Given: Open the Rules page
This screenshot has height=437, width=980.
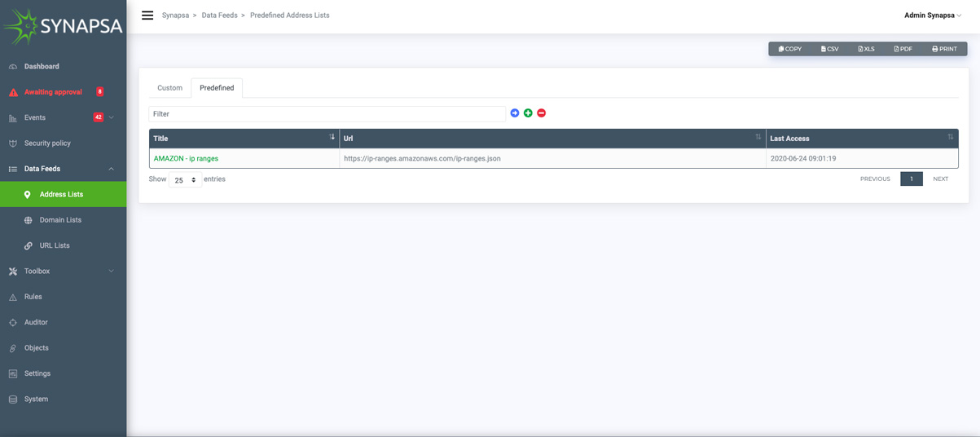Looking at the screenshot, I should tap(33, 297).
